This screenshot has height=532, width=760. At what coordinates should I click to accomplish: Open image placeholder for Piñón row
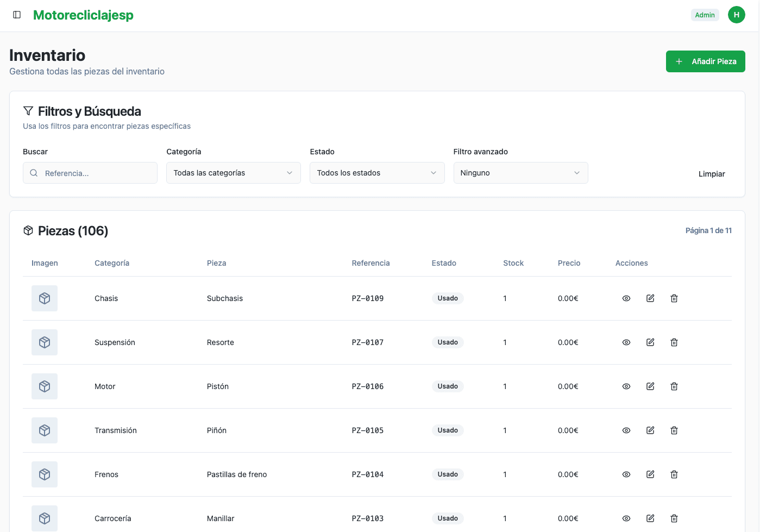tap(45, 430)
